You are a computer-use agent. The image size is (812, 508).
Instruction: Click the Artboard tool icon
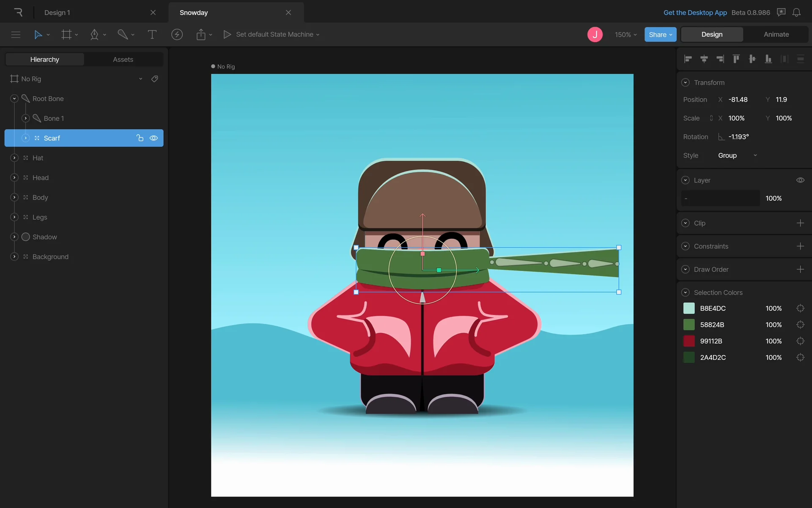click(66, 34)
